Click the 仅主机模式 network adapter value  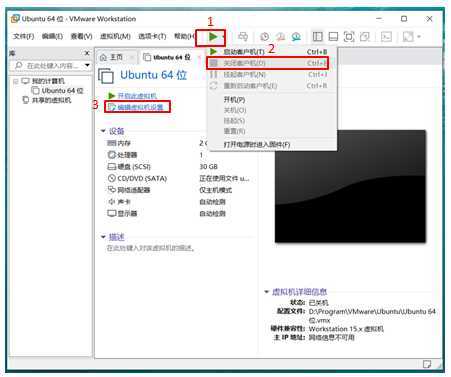click(216, 190)
